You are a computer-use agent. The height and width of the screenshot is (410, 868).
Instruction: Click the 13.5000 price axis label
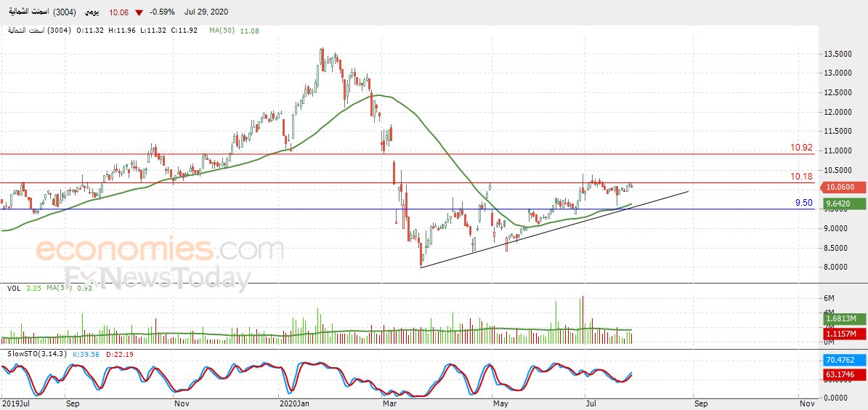point(837,55)
